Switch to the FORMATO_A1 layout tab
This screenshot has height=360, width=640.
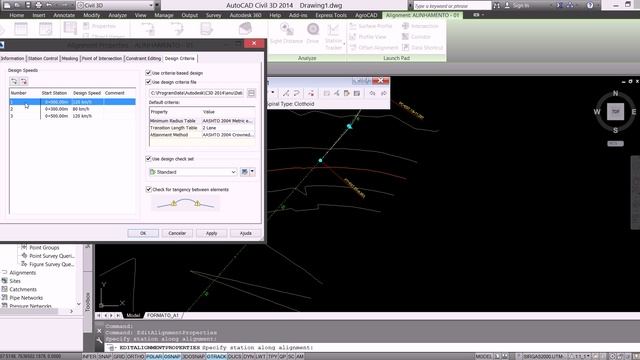(162, 315)
